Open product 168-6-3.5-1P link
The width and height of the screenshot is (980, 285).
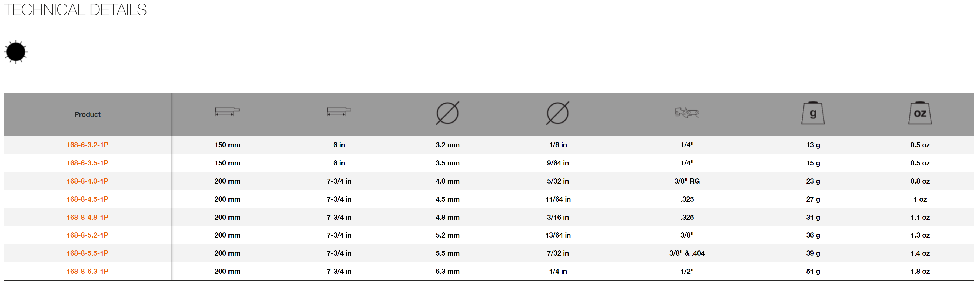tap(88, 163)
